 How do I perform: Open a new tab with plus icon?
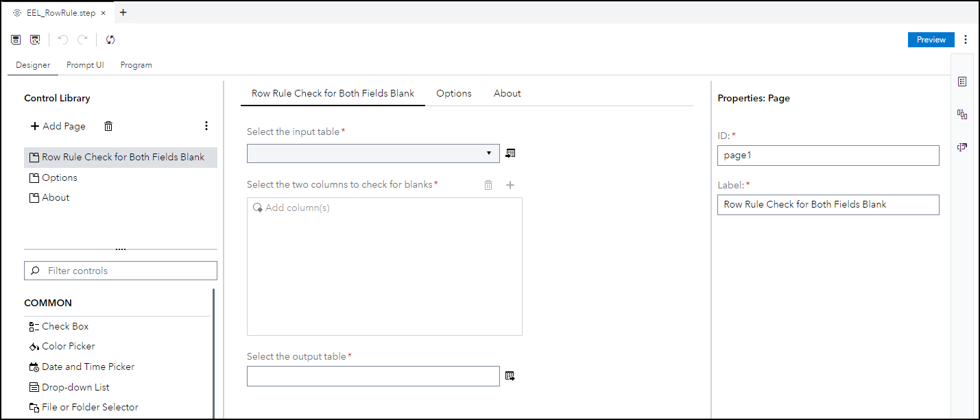click(x=123, y=12)
